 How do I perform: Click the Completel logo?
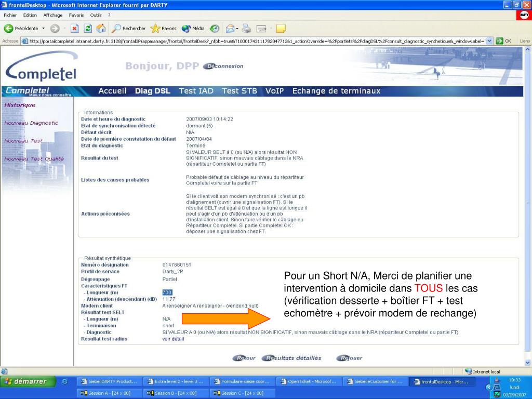pyautogui.click(x=42, y=66)
